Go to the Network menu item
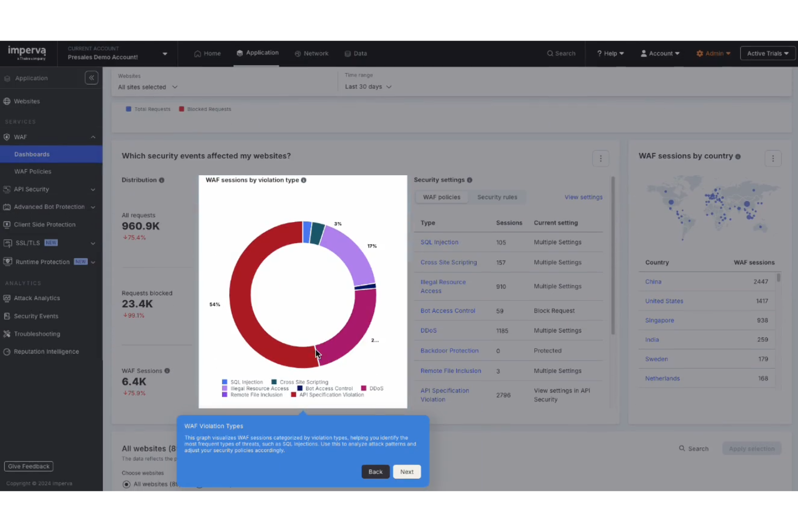 [x=312, y=53]
